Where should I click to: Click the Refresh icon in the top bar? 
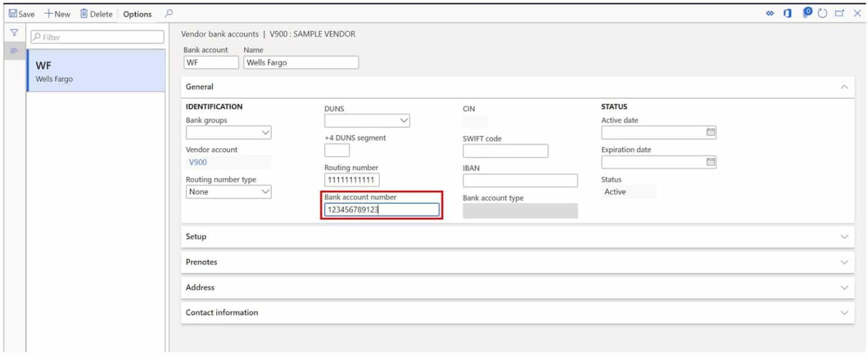[x=822, y=13]
